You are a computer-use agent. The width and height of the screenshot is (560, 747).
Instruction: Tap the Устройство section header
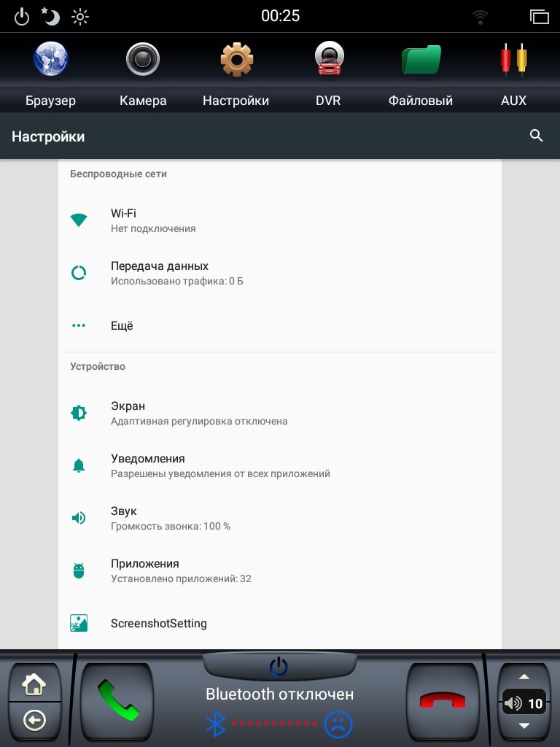point(98,366)
